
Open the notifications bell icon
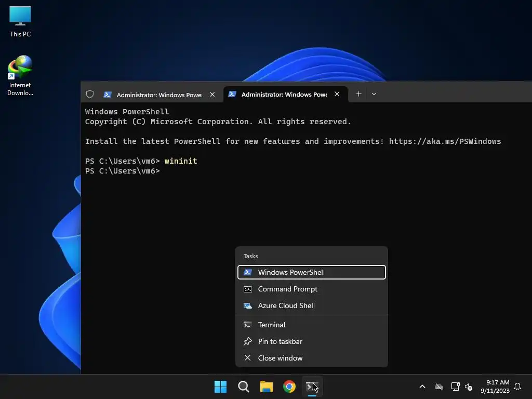click(518, 387)
